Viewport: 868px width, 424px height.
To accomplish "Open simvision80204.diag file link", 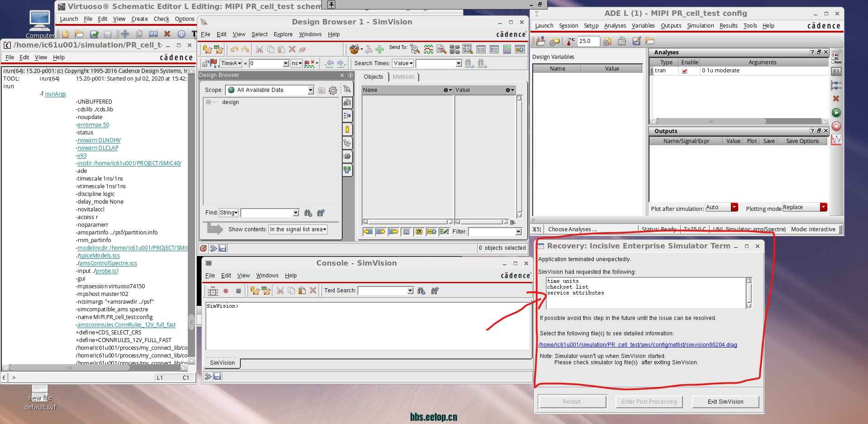I will point(638,345).
